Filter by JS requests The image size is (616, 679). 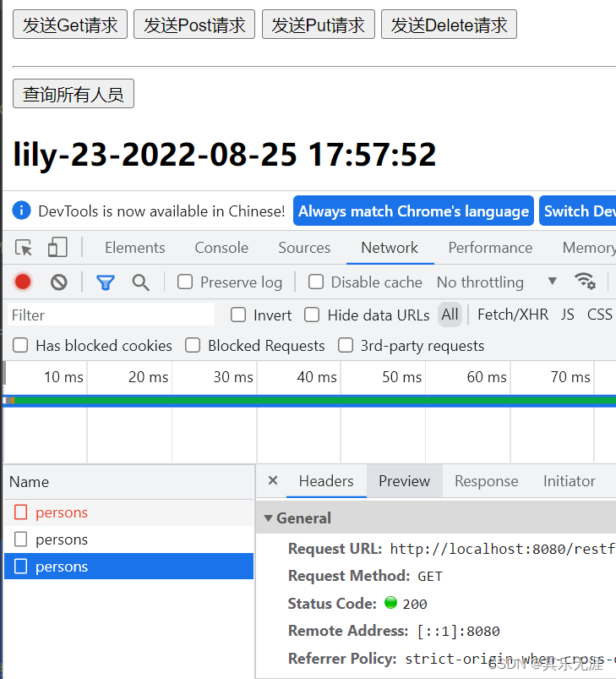(568, 315)
